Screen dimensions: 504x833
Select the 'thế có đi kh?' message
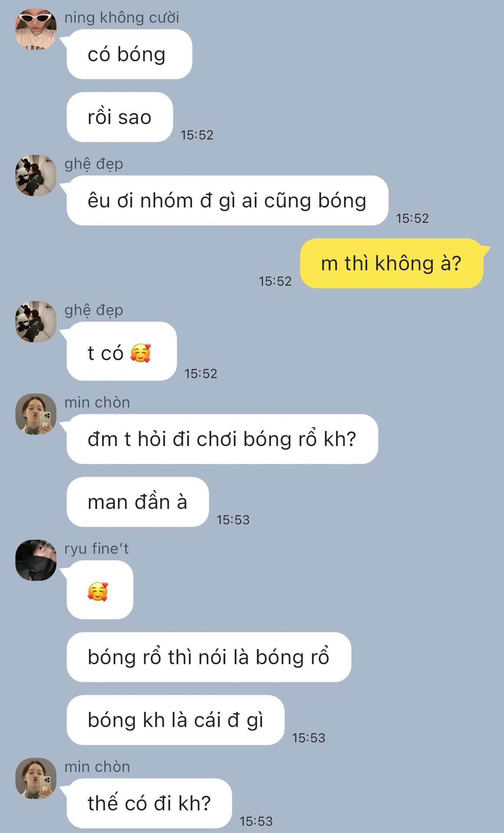click(149, 803)
